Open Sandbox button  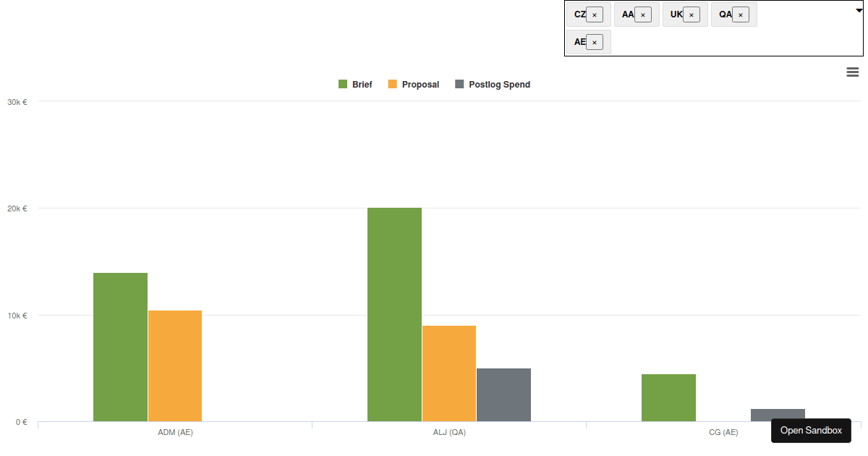click(x=811, y=431)
